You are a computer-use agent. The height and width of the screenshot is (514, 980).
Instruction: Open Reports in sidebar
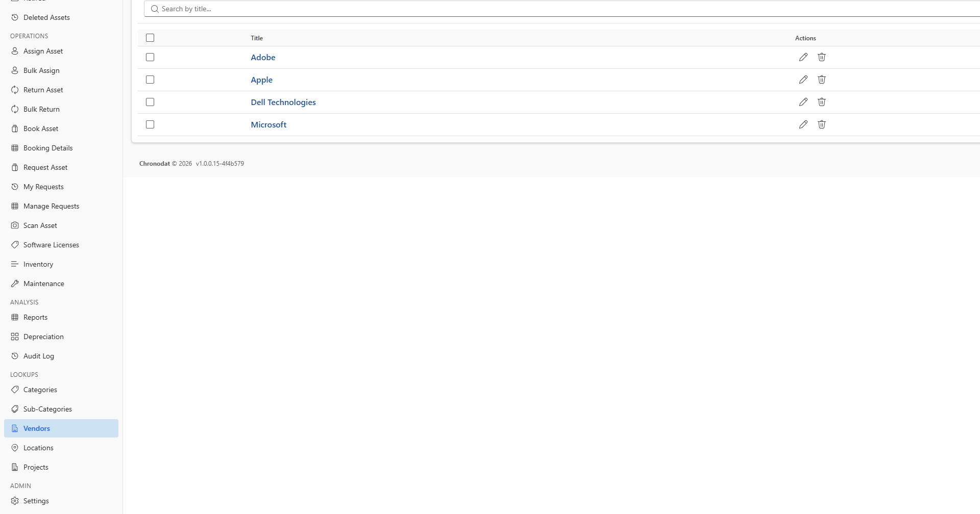coord(61,317)
